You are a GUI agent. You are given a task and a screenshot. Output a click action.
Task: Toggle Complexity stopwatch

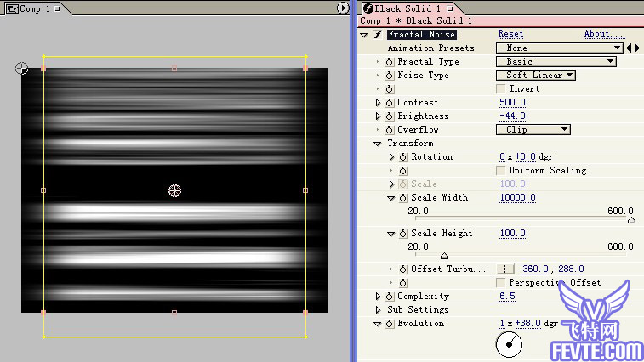coord(390,296)
